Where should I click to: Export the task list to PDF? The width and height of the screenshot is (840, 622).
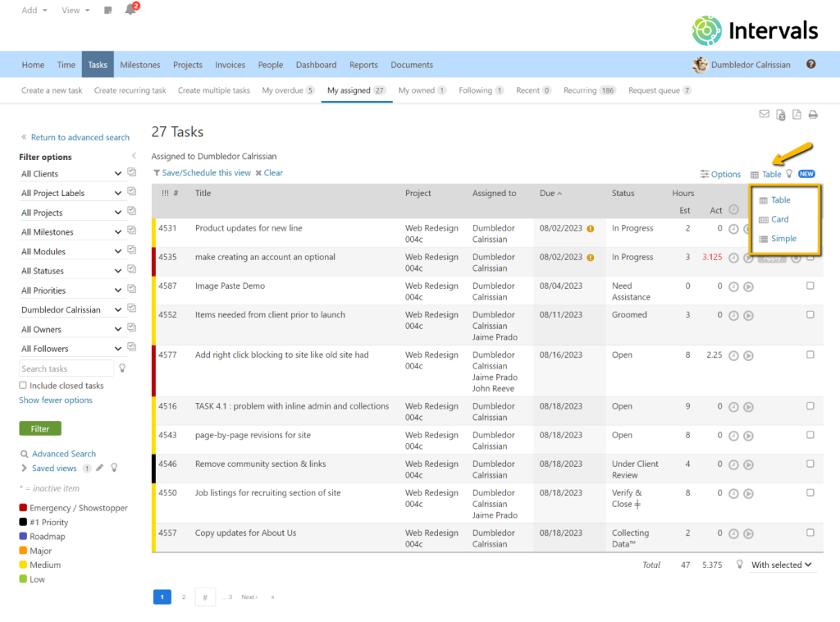click(x=797, y=115)
